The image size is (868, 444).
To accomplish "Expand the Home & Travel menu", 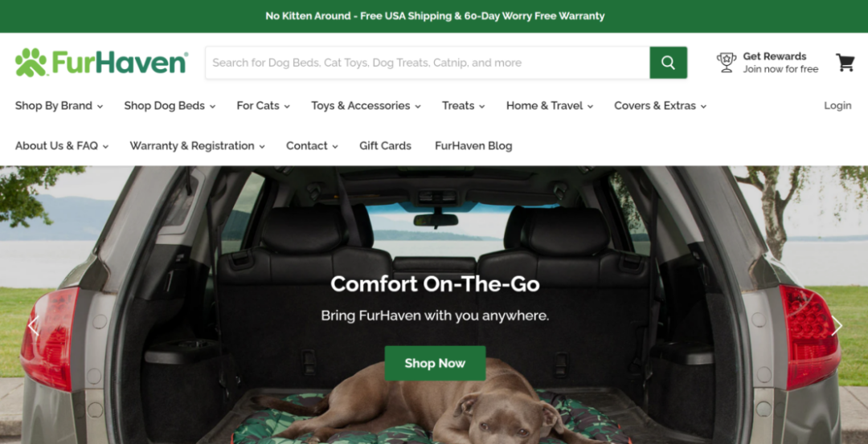I will [550, 106].
